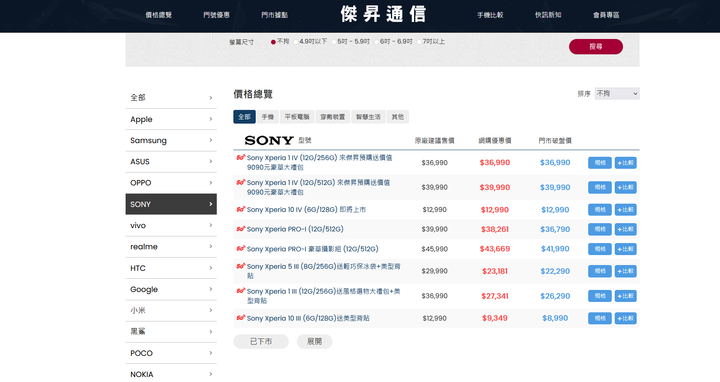Open specs for Xperia 10 IV

click(x=600, y=209)
